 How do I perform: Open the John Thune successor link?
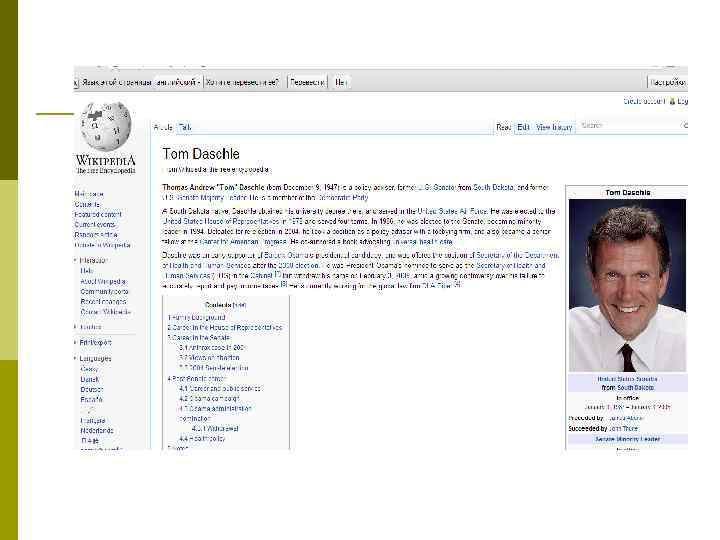coord(624,428)
